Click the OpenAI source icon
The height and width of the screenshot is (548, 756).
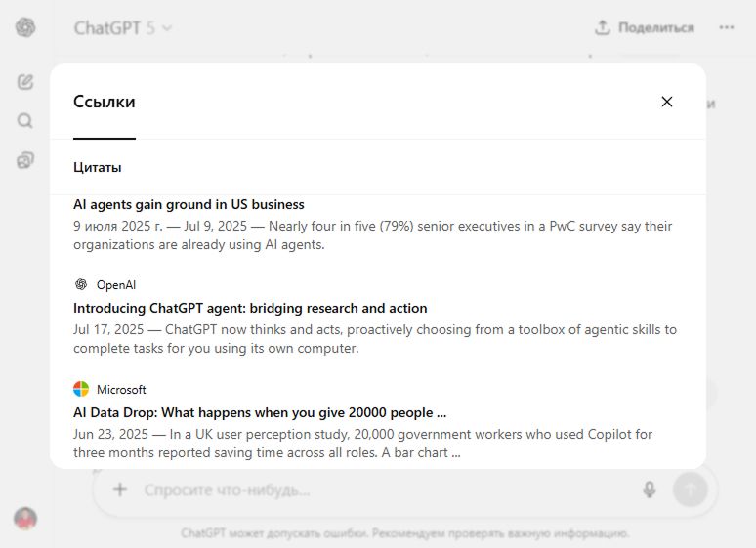[81, 285]
